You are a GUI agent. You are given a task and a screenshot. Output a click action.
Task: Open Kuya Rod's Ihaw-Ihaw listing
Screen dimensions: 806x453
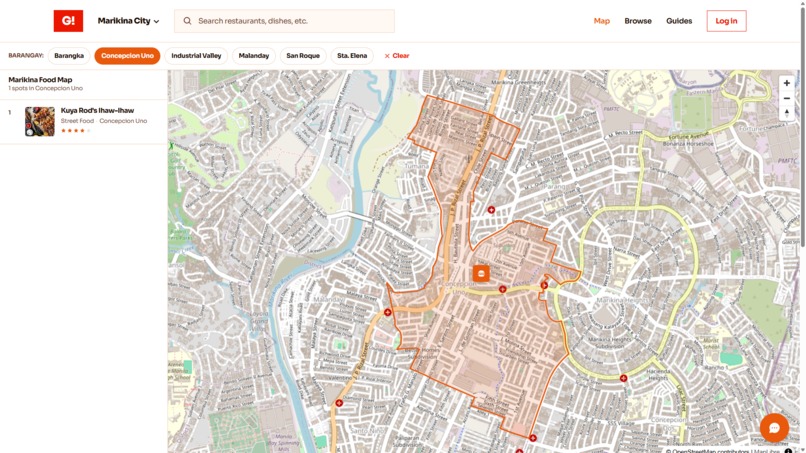(x=84, y=122)
